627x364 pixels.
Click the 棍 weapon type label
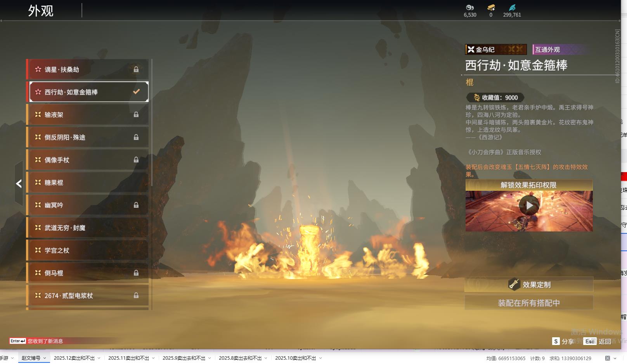[469, 82]
